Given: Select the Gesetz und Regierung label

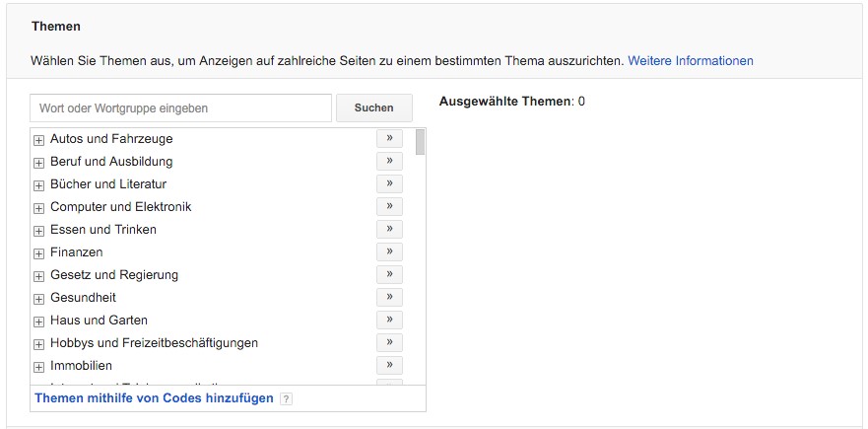Looking at the screenshot, I should [x=114, y=275].
